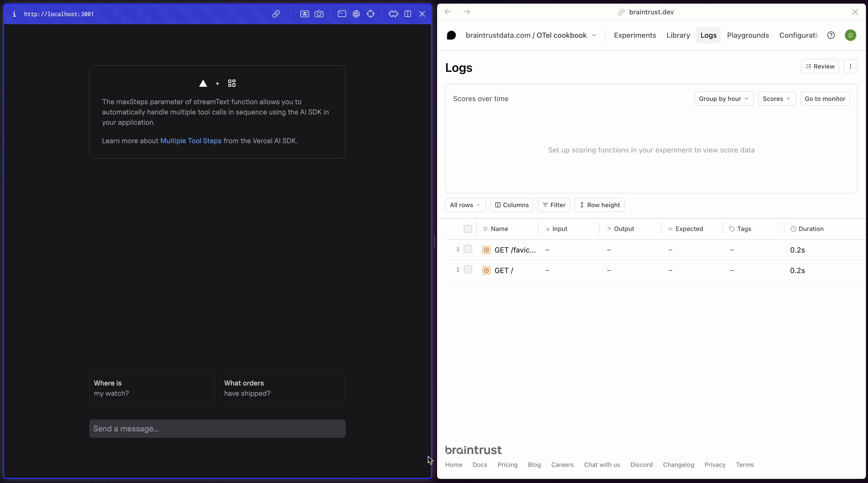Open the terminal icon in the browser toolbar

tap(342, 14)
